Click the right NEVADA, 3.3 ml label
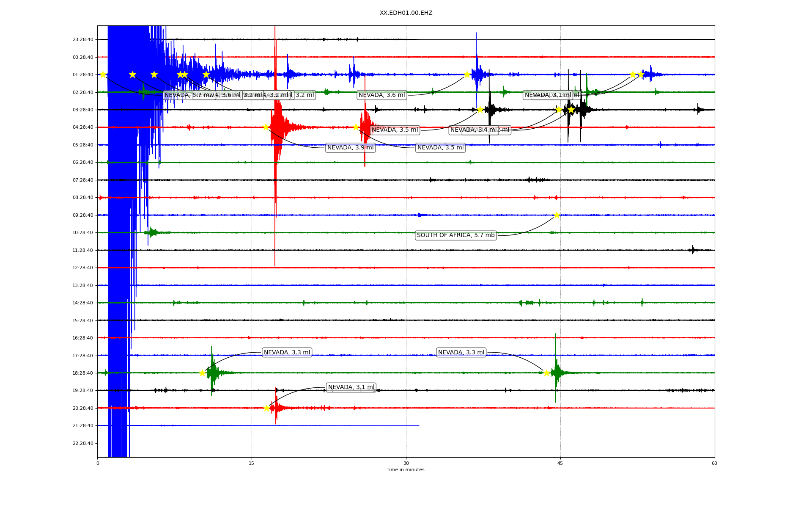Screen dimensions: 812x508 click(x=461, y=353)
